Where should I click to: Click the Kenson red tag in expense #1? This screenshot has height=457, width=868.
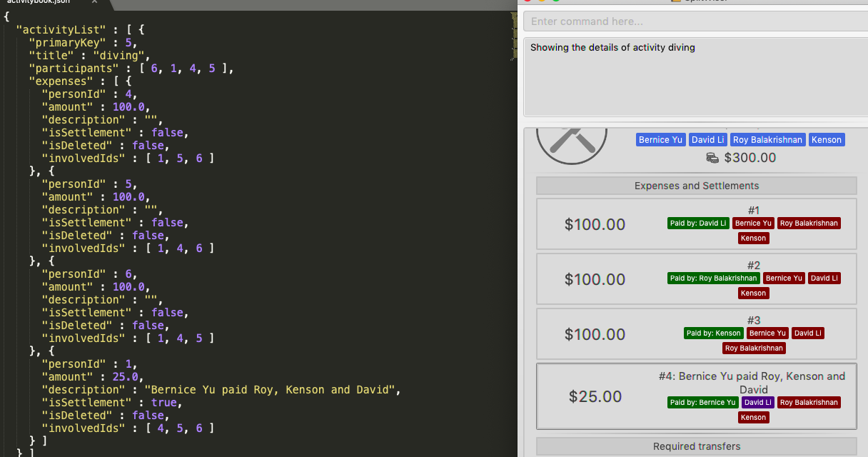point(753,238)
